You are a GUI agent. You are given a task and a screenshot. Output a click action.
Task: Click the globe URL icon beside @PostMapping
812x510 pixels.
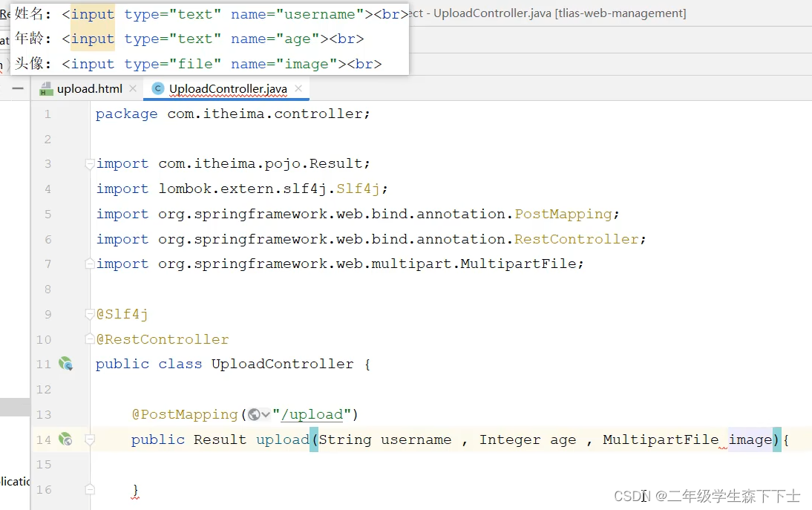tap(254, 414)
